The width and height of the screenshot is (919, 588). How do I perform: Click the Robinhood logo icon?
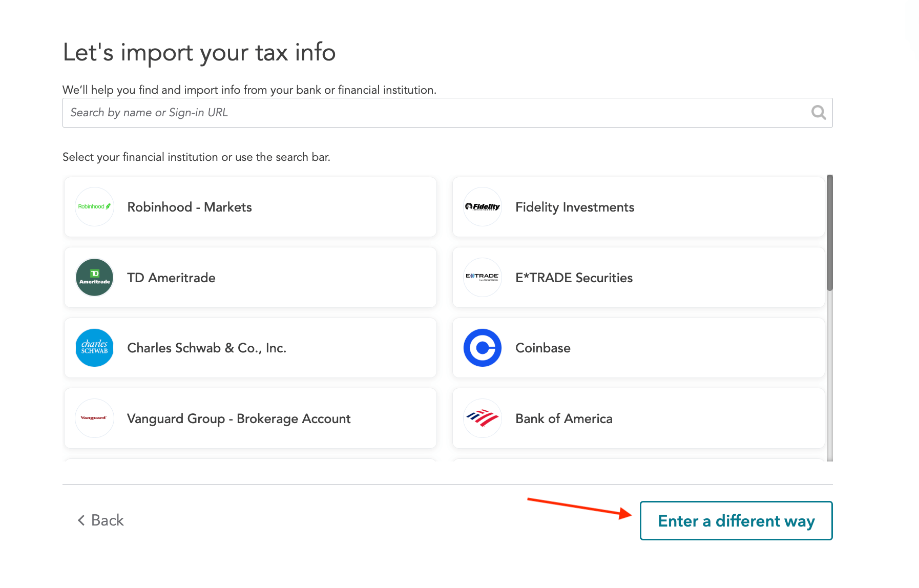94,207
